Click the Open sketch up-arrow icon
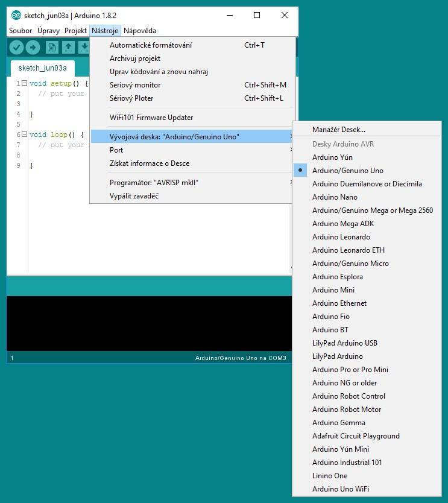 click(68, 48)
